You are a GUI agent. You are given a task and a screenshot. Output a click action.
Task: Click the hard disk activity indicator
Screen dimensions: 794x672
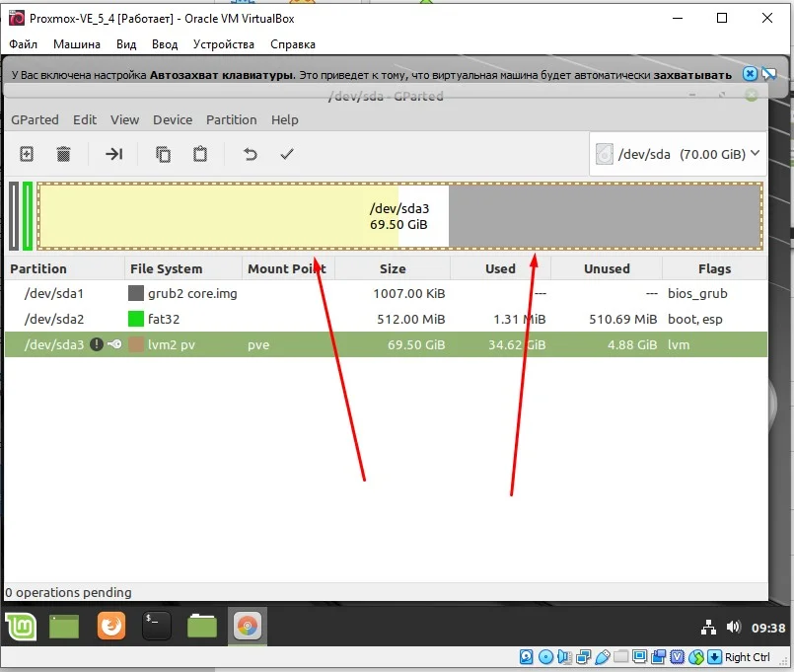point(526,657)
